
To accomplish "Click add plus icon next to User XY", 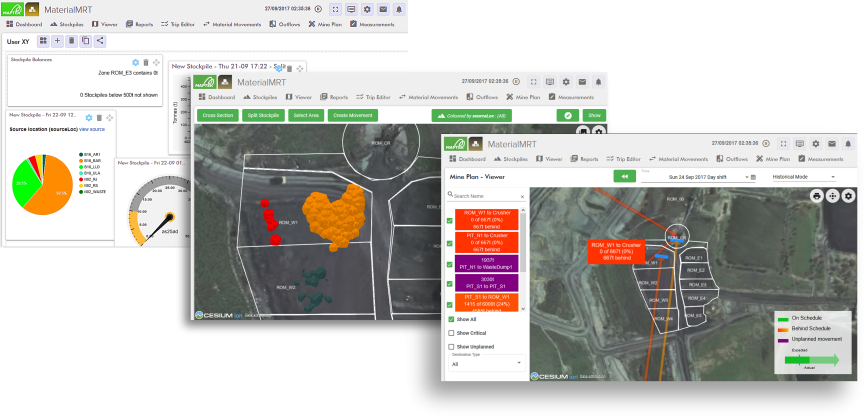I will click(x=58, y=41).
